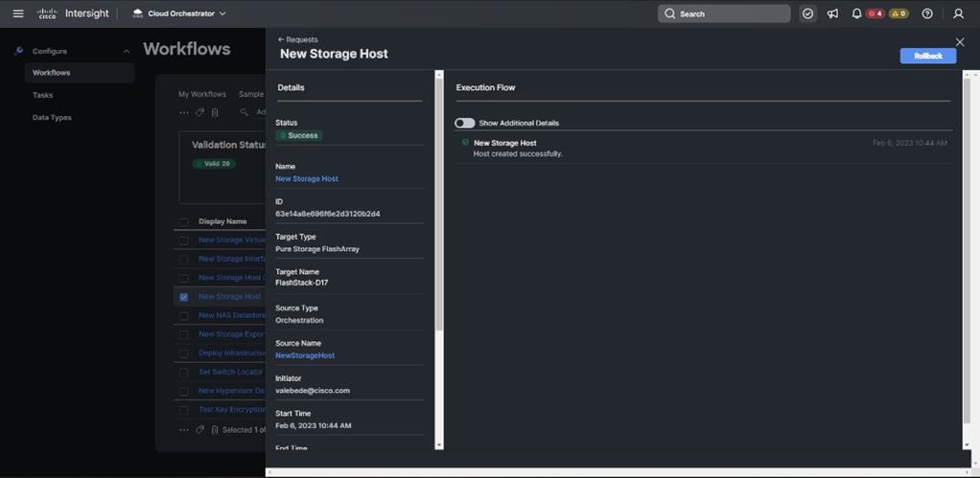Uncheck the New Storage Host row checkbox
Viewport: 980px width, 478px height.
tap(184, 297)
